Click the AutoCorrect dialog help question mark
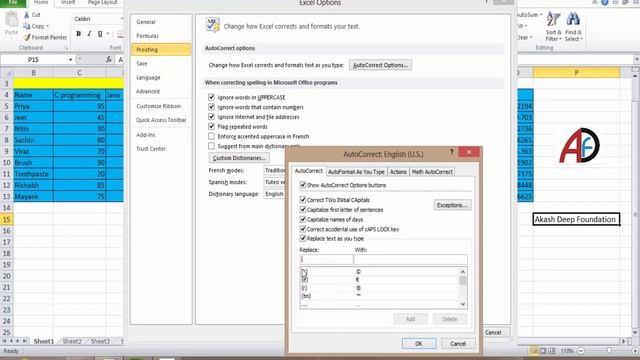The image size is (640, 360). [x=451, y=152]
